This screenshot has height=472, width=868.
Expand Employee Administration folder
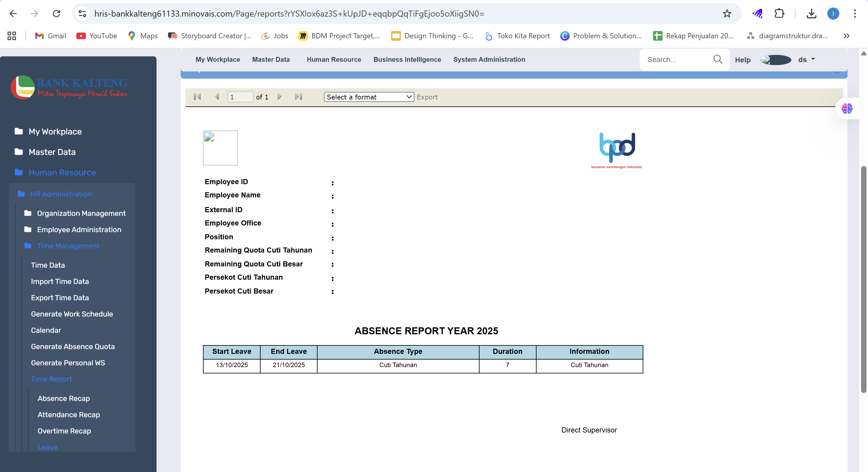79,230
